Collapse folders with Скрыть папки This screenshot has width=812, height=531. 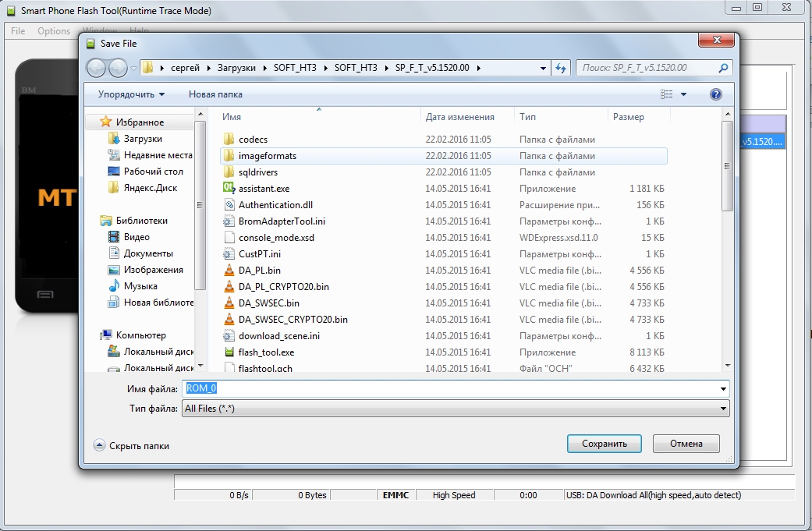click(x=131, y=445)
